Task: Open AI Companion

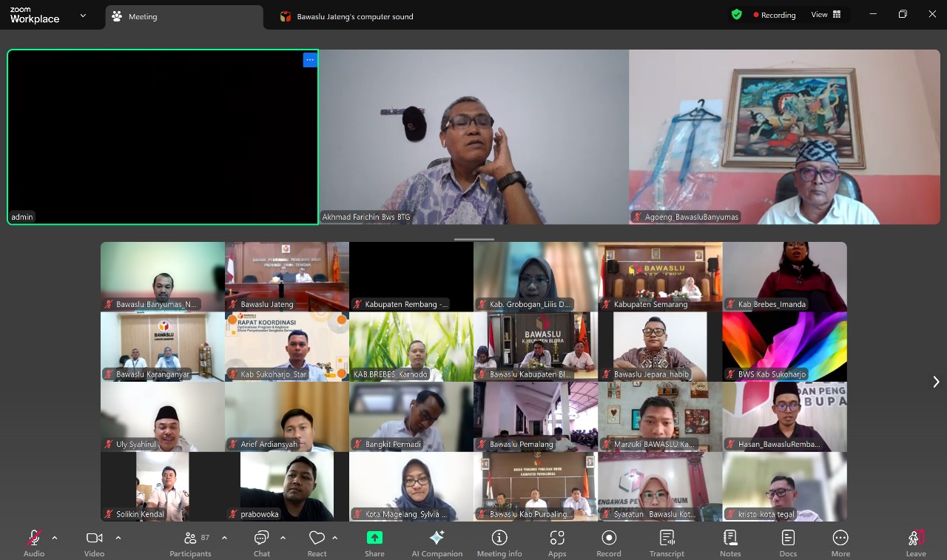Action: 437,542
